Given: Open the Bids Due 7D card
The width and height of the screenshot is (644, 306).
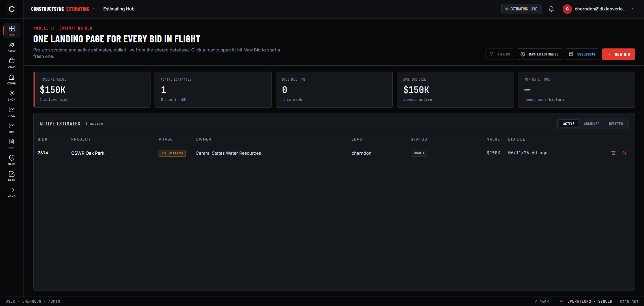Looking at the screenshot, I should coord(334,89).
